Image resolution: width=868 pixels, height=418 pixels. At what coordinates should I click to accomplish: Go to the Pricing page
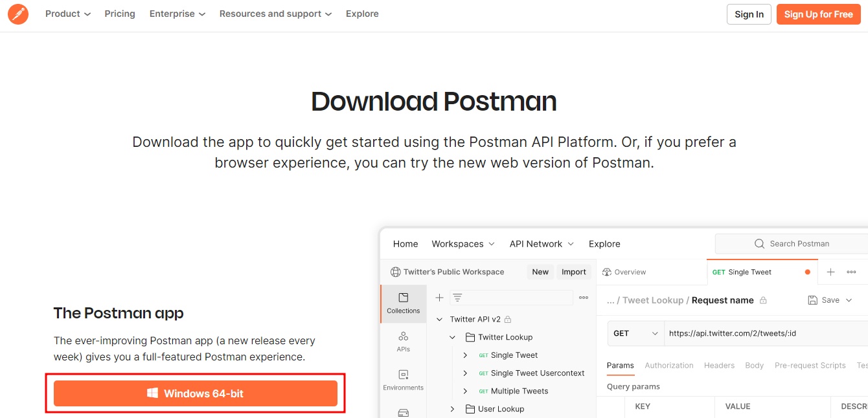[x=120, y=14]
